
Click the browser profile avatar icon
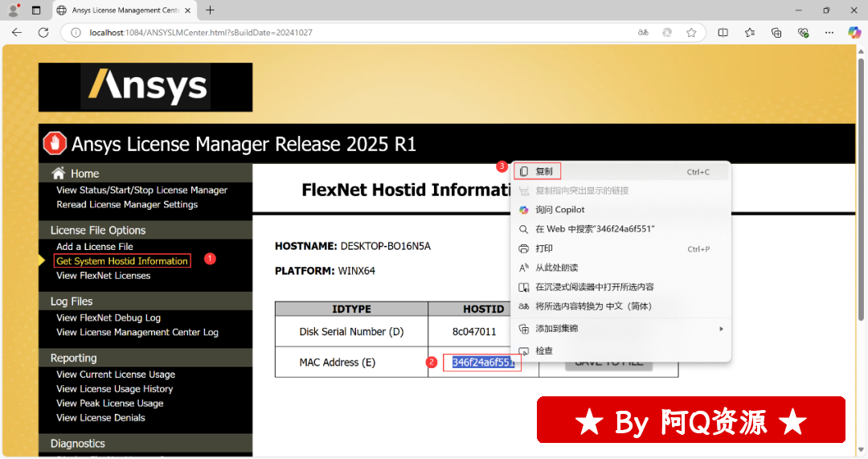pos(14,10)
